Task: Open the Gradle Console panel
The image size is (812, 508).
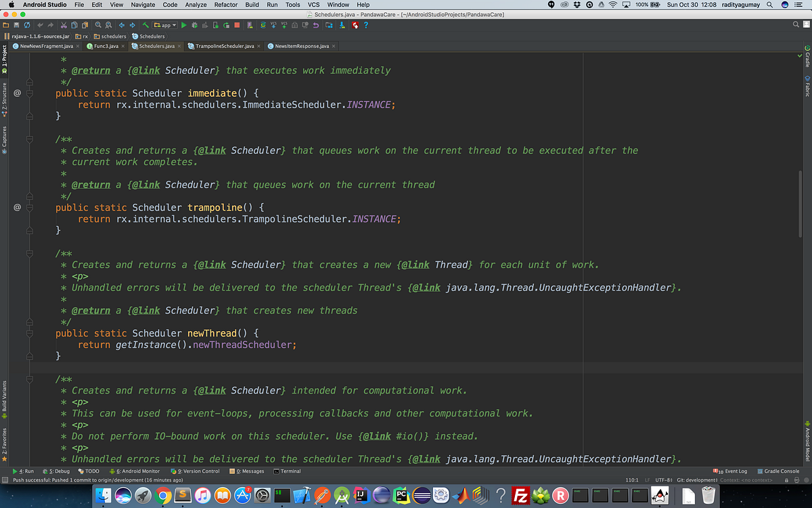Action: click(x=778, y=471)
